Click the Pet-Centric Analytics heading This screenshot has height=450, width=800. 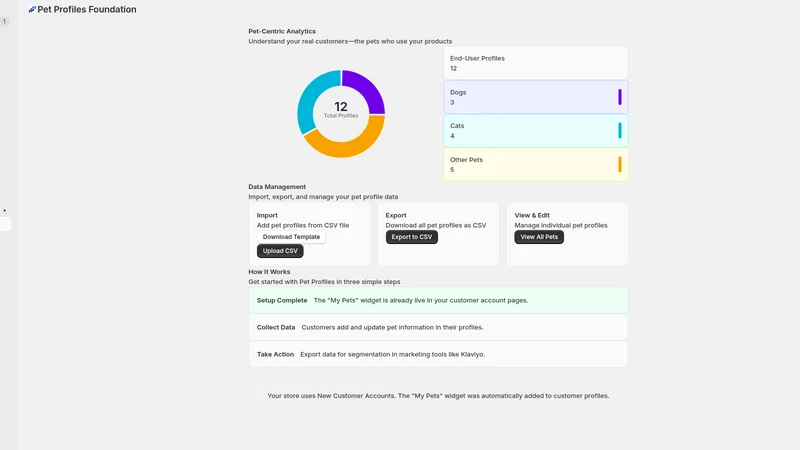point(282,31)
